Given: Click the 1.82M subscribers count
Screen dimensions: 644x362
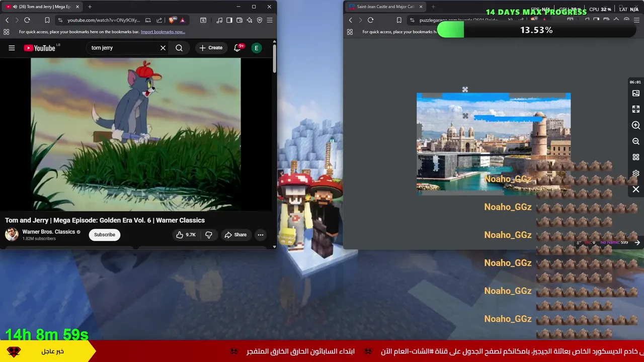Looking at the screenshot, I should click(39, 239).
